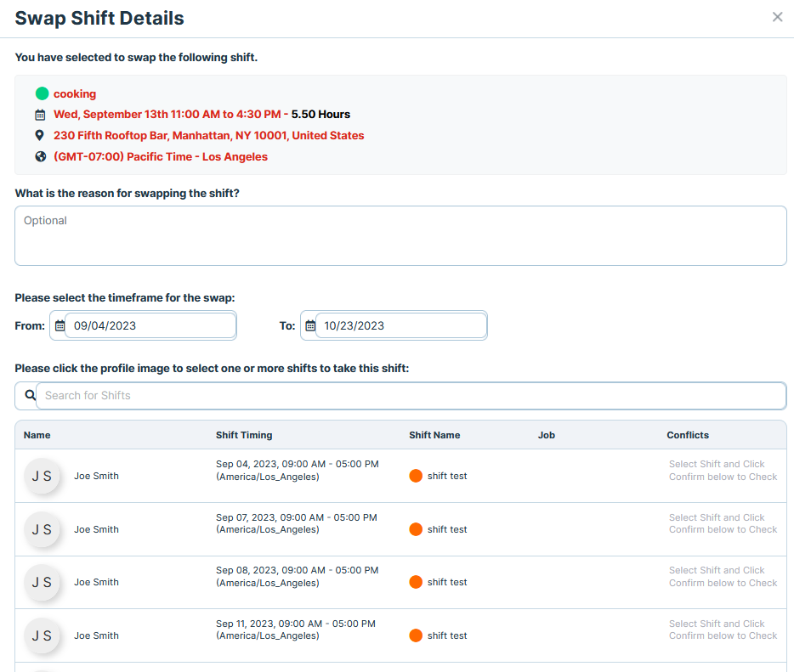
Task: Click the orange dot in Sep 04 row
Action: (x=416, y=476)
